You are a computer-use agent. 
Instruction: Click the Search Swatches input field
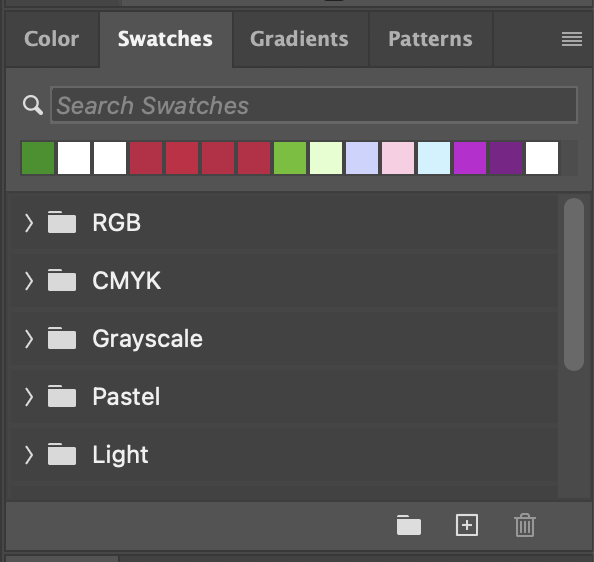[314, 105]
